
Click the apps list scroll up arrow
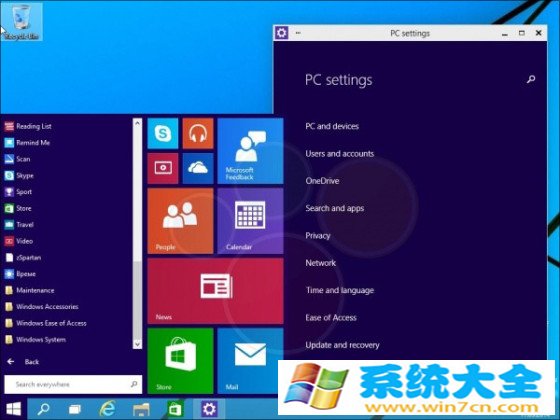(138, 123)
